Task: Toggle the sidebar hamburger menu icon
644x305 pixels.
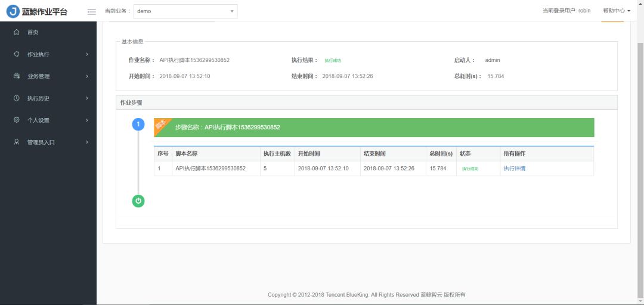Action: pos(92,11)
